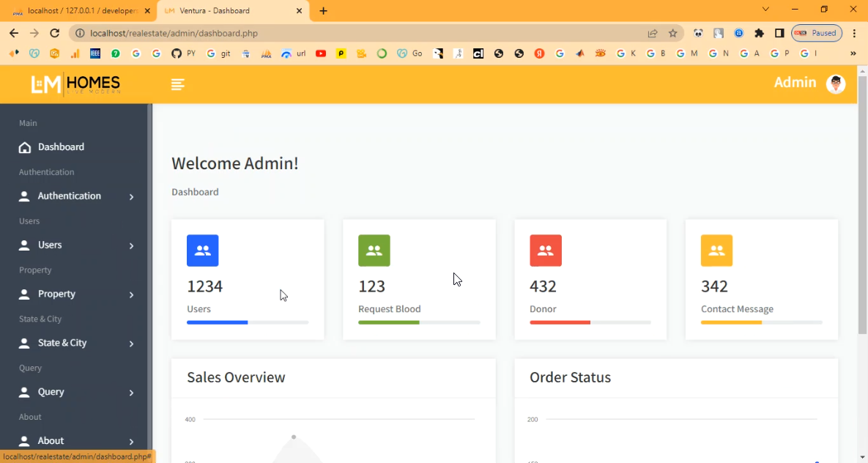
Task: Expand the Property sidebar submenu
Action: pyautogui.click(x=57, y=295)
